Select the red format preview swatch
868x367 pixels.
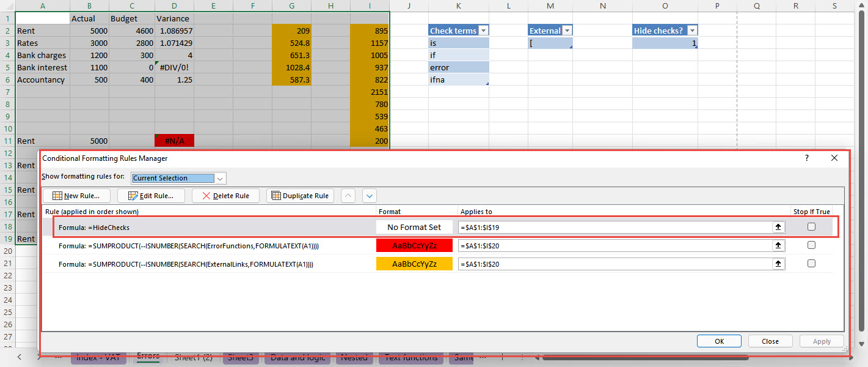[x=414, y=245]
